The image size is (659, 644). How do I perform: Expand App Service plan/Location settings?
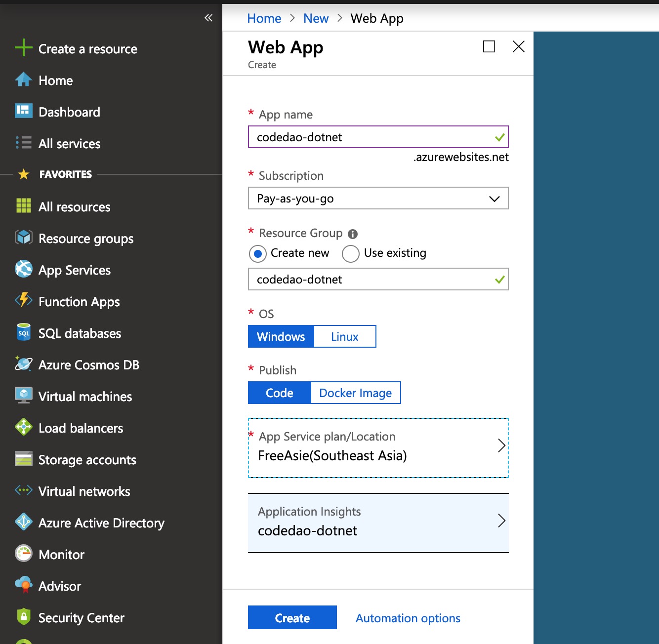coord(378,447)
